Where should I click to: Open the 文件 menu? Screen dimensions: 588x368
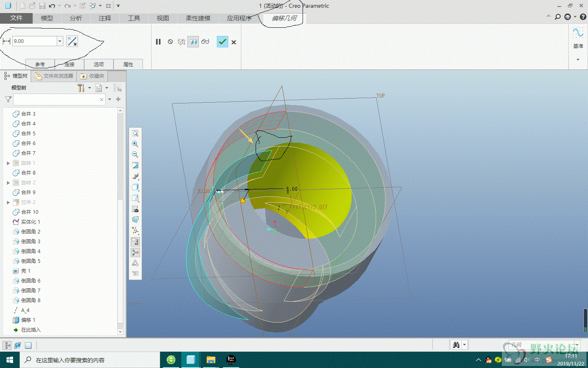point(16,18)
